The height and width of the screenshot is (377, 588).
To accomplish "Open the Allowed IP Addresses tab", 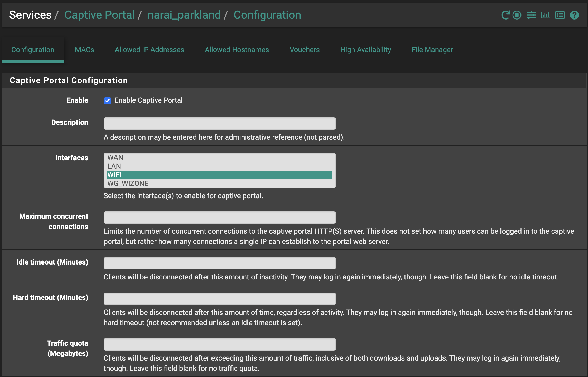I will click(x=149, y=50).
